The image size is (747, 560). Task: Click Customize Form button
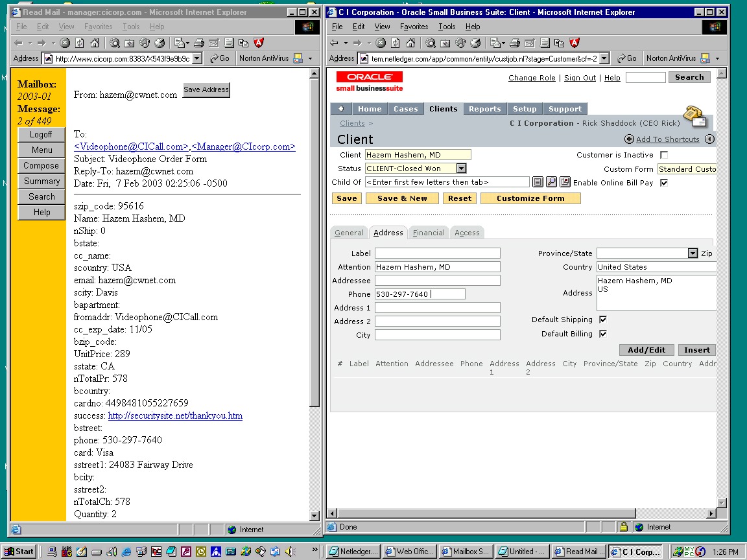[530, 198]
